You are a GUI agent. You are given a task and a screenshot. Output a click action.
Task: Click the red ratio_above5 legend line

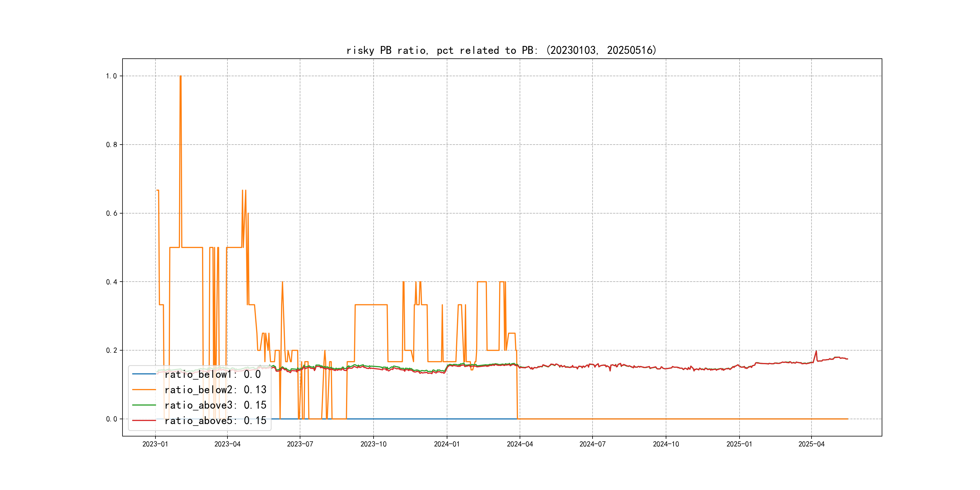tap(144, 420)
